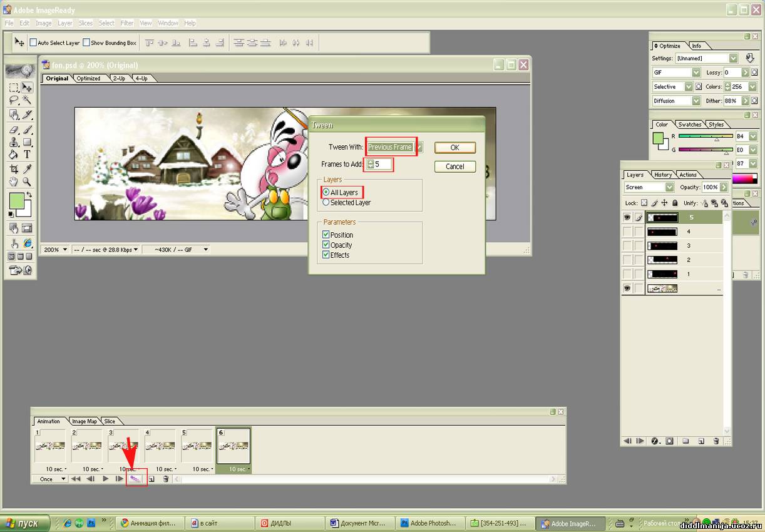Open the Diffusion dither dropdown
This screenshot has height=532, width=765.
(x=676, y=101)
